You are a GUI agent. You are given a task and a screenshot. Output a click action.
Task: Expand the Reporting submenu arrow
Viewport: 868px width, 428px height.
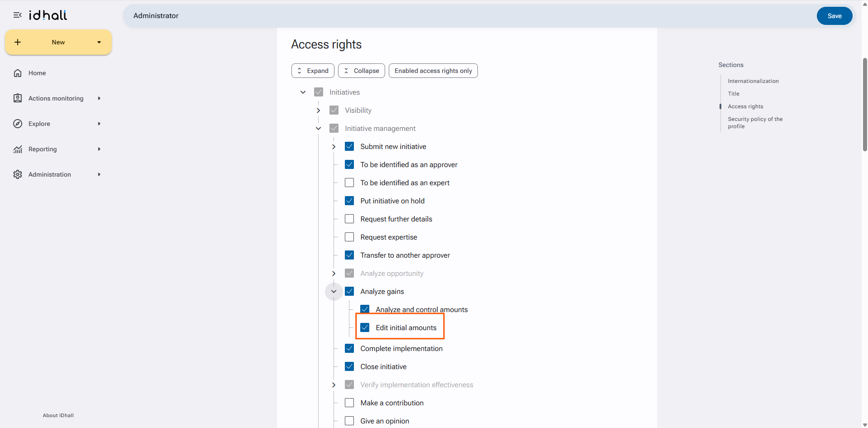coord(99,149)
